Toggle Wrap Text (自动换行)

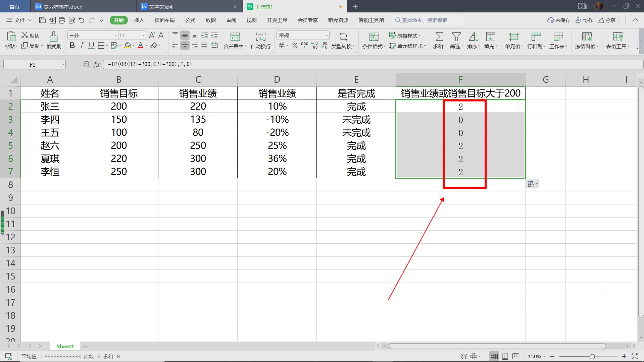click(260, 37)
